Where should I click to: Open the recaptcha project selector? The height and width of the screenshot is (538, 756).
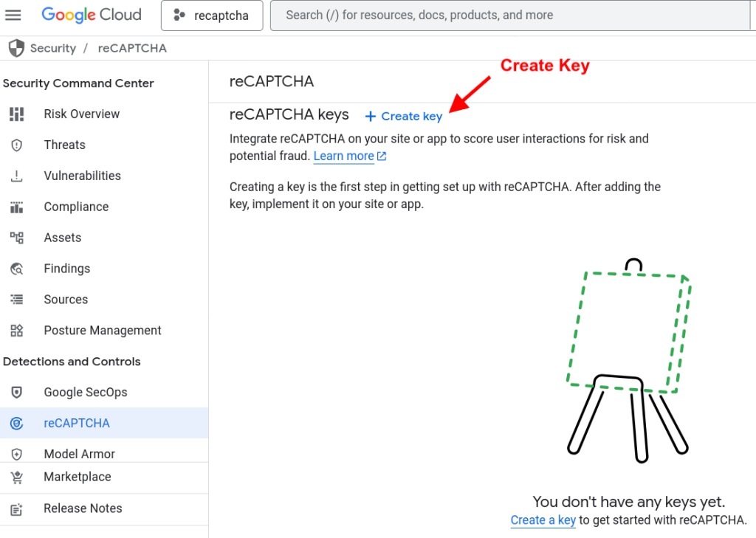coord(212,15)
